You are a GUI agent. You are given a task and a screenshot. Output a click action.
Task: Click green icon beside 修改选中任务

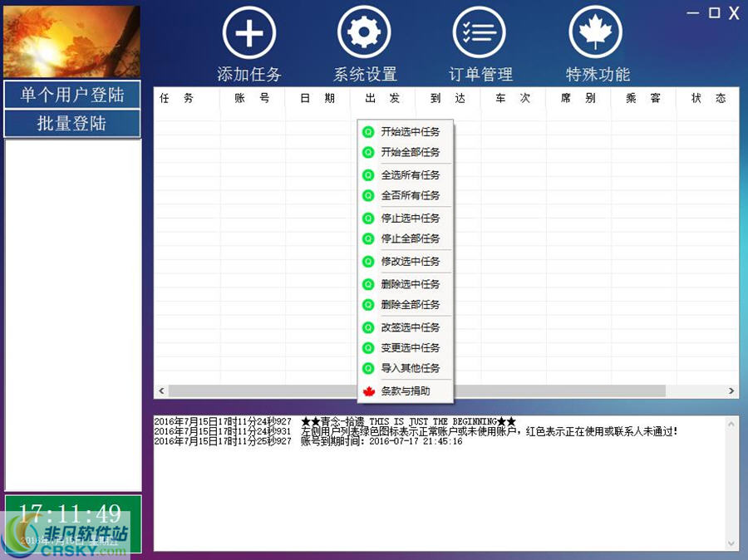[x=368, y=262]
